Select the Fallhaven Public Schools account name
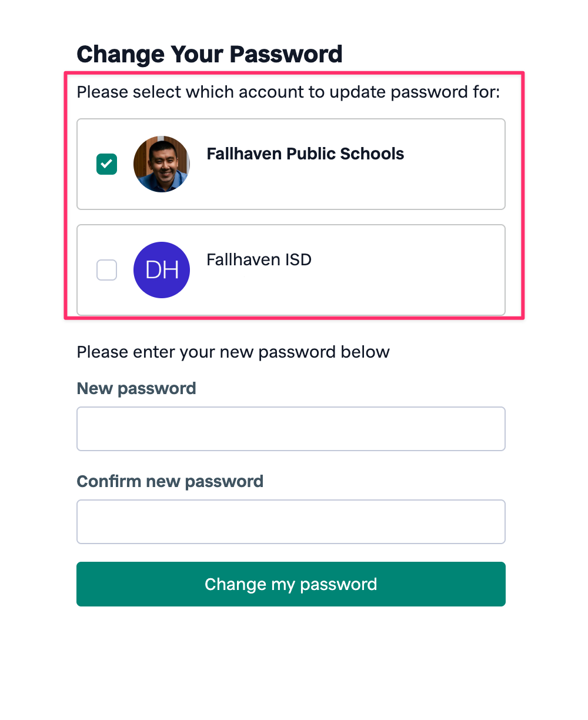The image size is (588, 720). point(305,154)
